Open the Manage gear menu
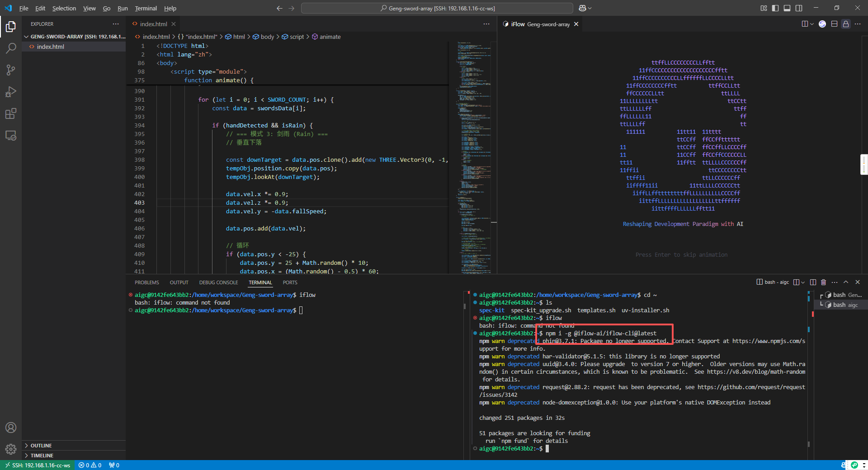The image size is (868, 470). tap(11, 449)
